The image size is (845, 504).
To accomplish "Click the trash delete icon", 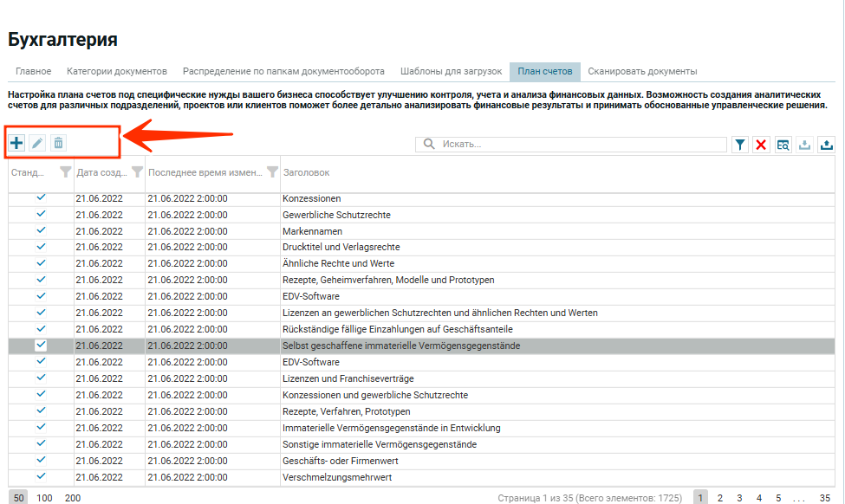I will (x=58, y=143).
